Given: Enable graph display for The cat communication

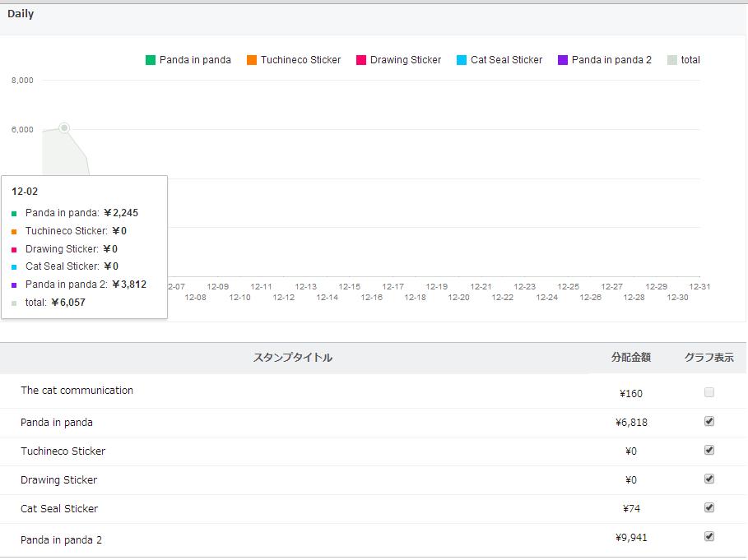Looking at the screenshot, I should click(709, 392).
